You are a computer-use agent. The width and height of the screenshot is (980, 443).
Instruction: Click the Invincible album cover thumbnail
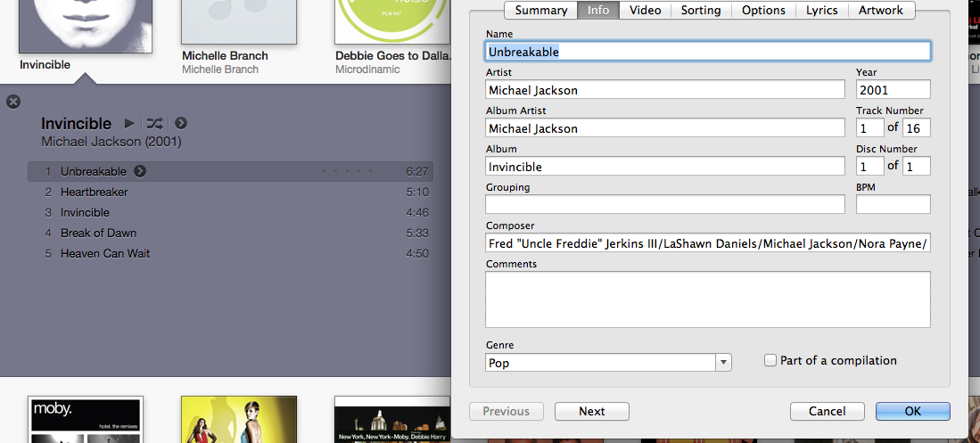tap(86, 26)
